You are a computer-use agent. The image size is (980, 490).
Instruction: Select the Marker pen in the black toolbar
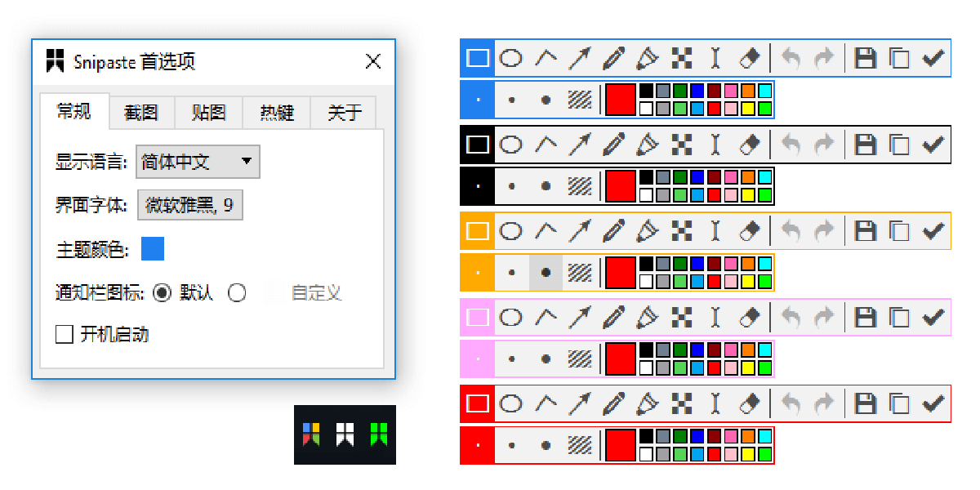click(x=648, y=145)
